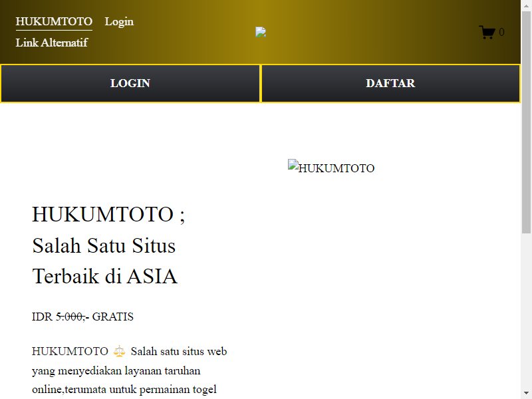Click the broken logo image in header
The image size is (532, 399).
[x=261, y=32]
